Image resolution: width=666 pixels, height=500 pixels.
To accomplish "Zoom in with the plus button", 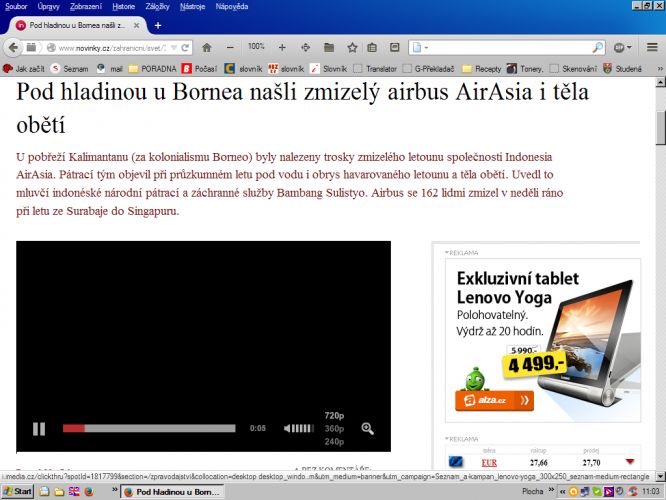I will 282,48.
